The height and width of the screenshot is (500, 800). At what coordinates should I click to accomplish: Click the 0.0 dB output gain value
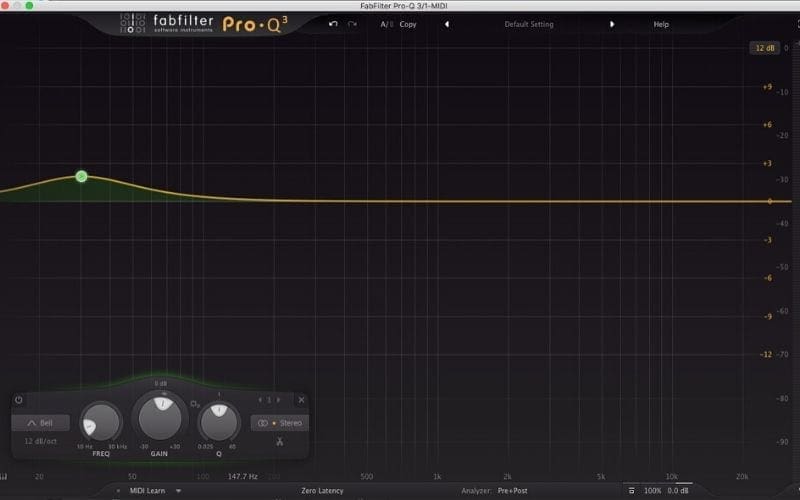point(678,491)
